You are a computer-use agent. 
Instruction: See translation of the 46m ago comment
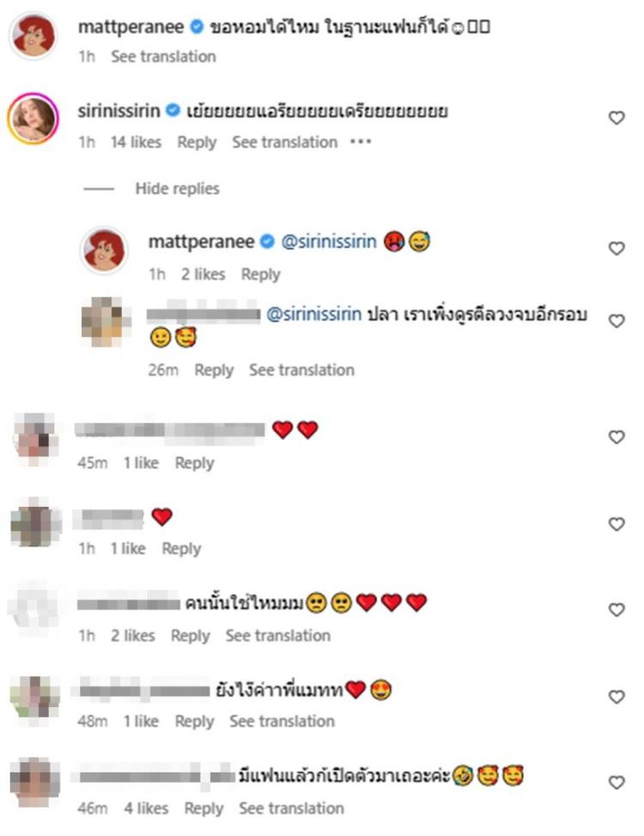(x=291, y=809)
